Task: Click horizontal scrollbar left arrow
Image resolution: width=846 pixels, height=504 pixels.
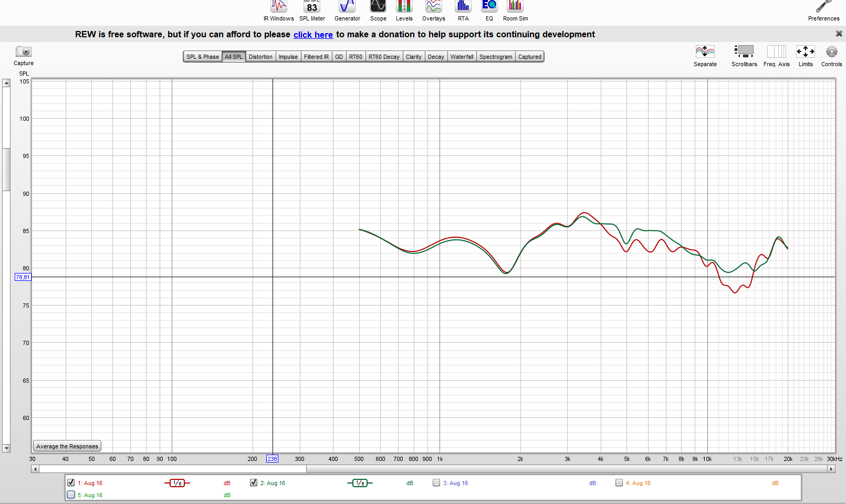Action: tap(35, 469)
